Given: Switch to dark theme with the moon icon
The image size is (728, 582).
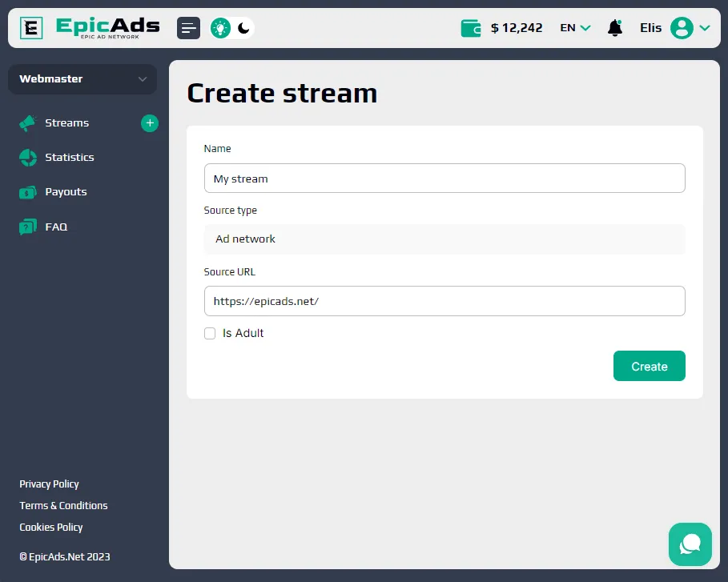Looking at the screenshot, I should [243, 28].
